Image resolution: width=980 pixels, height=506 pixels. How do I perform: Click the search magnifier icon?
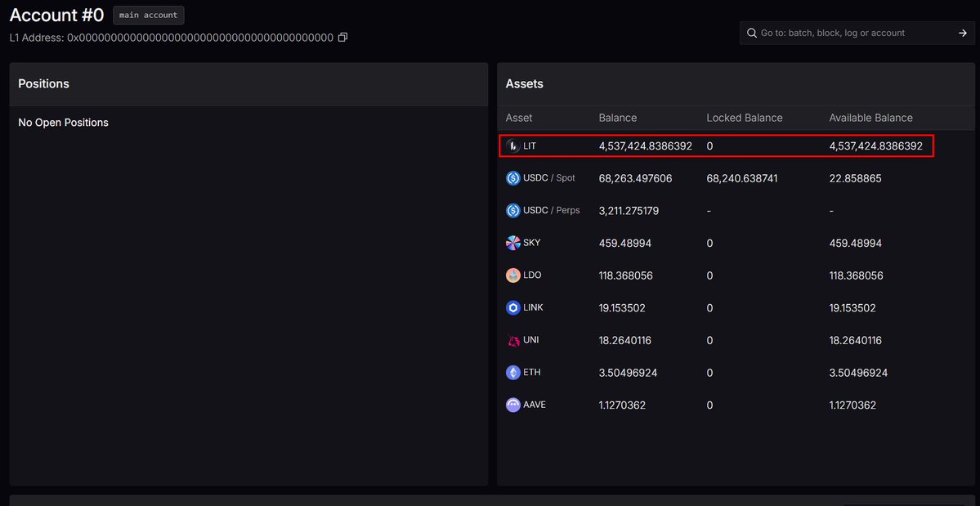point(752,33)
